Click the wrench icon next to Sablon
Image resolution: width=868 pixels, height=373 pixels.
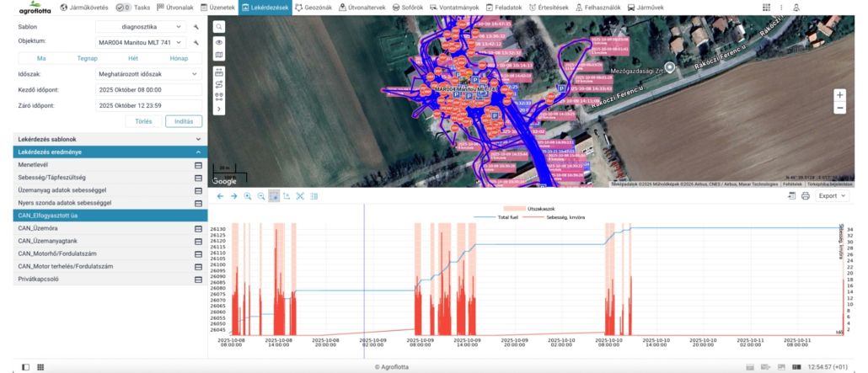tap(195, 27)
